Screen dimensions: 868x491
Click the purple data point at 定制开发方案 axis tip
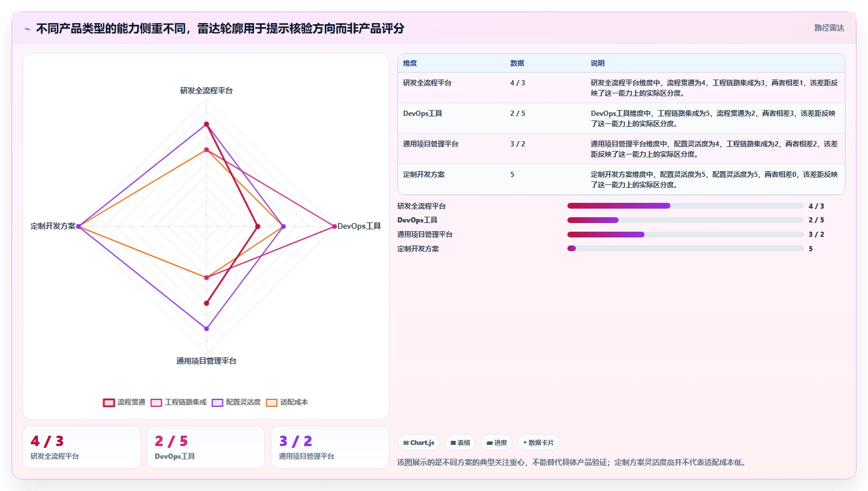[78, 226]
